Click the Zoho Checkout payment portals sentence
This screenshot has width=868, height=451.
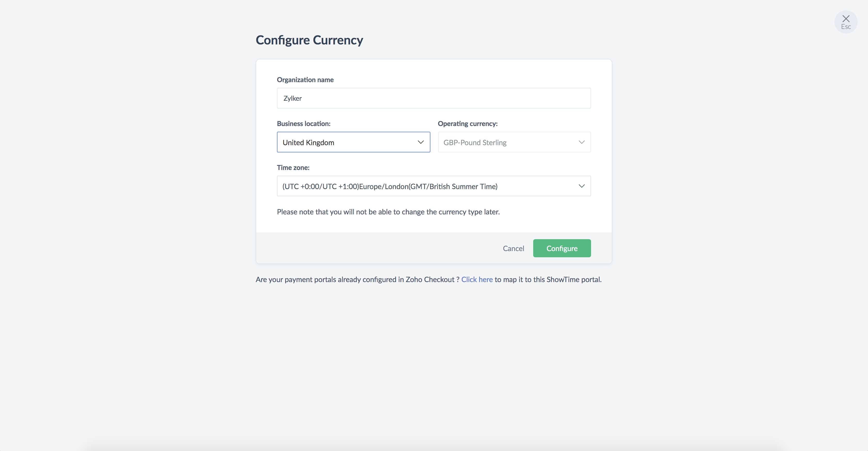pyautogui.click(x=428, y=279)
